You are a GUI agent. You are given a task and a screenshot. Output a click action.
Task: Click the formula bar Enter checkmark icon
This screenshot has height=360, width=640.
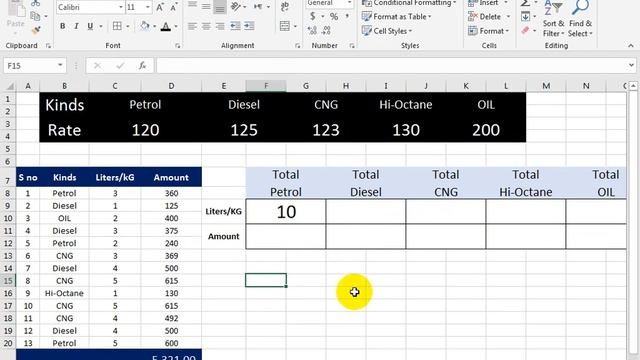pyautogui.click(x=120, y=66)
